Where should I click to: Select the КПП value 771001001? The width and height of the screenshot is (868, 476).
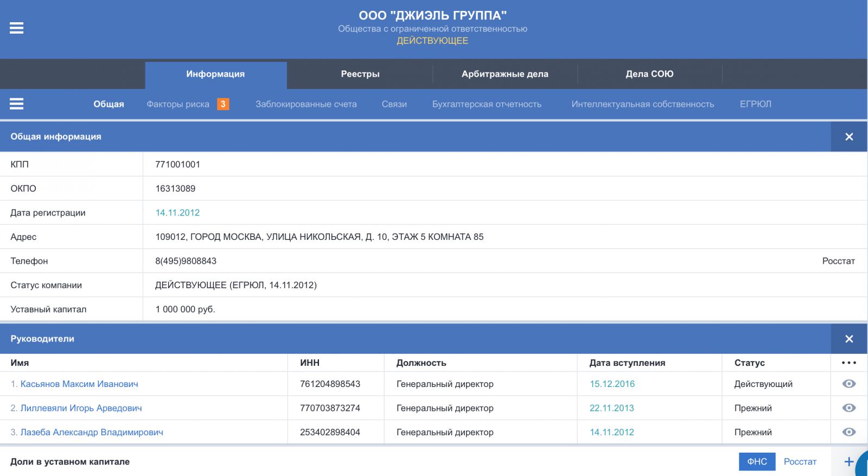[x=177, y=164]
